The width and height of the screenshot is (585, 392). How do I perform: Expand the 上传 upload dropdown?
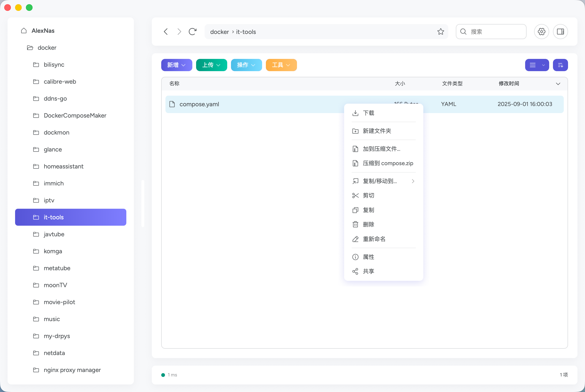click(x=211, y=65)
